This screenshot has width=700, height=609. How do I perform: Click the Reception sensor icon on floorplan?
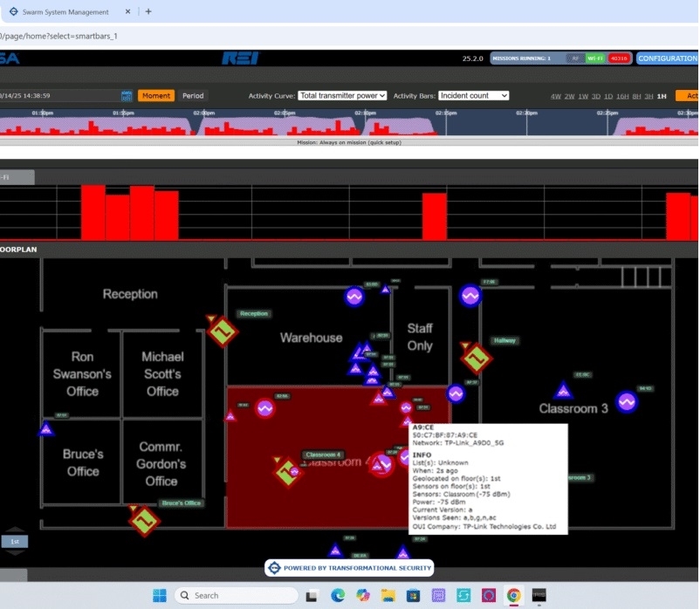pos(222,332)
